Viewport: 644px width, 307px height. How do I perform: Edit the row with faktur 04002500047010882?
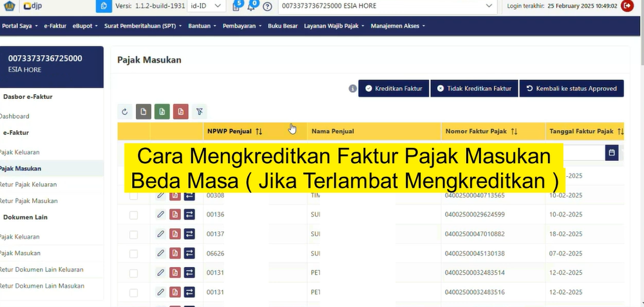click(160, 234)
